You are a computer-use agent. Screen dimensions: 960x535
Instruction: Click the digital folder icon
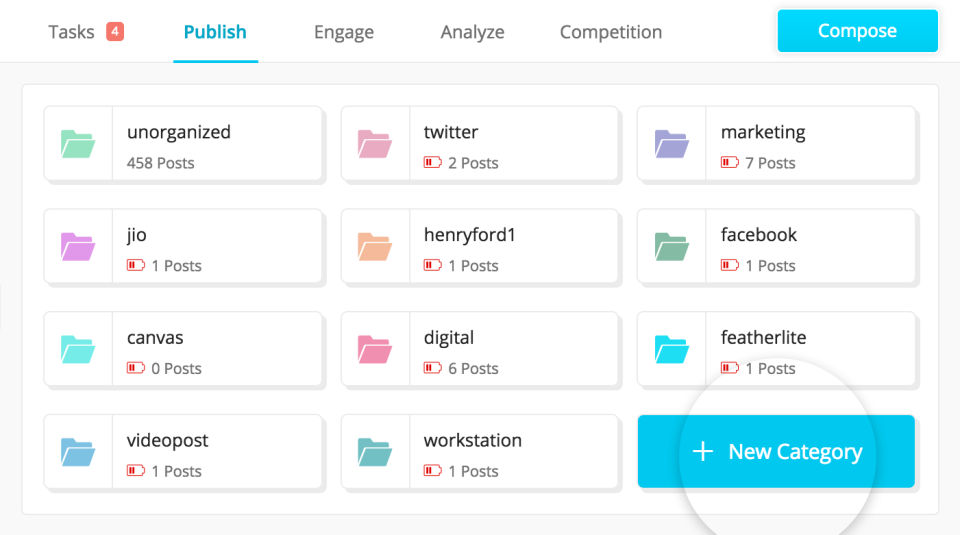pos(375,350)
